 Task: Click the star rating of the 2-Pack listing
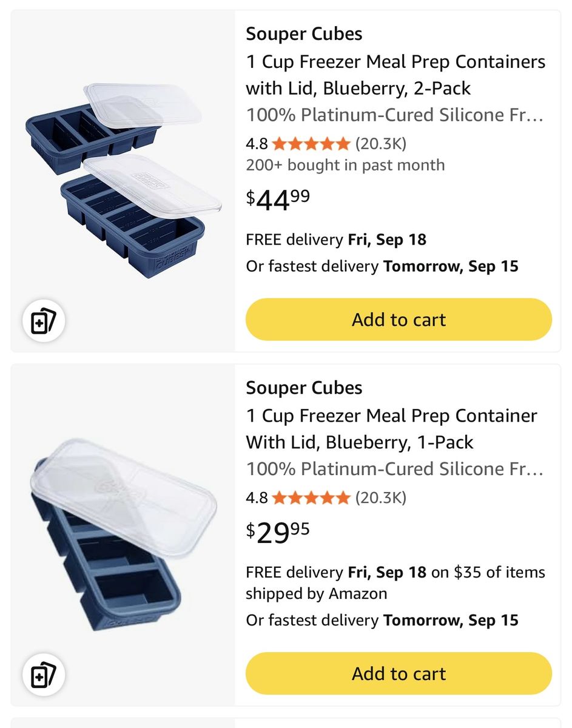point(311,144)
